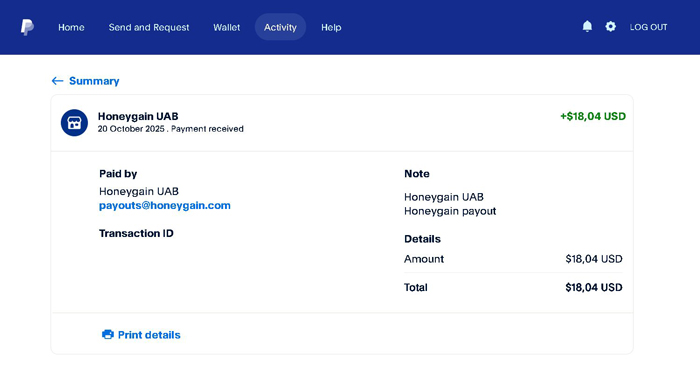
Task: Click the Honeygain UAB merchant storefront icon
Action: pos(74,123)
